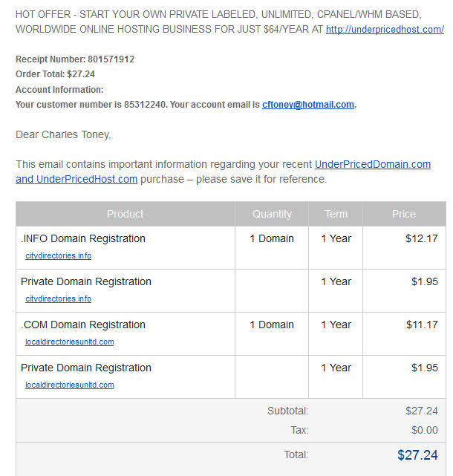The width and height of the screenshot is (453, 476).
Task: Click the cftoney@hotmail.com email link
Action: tap(308, 105)
